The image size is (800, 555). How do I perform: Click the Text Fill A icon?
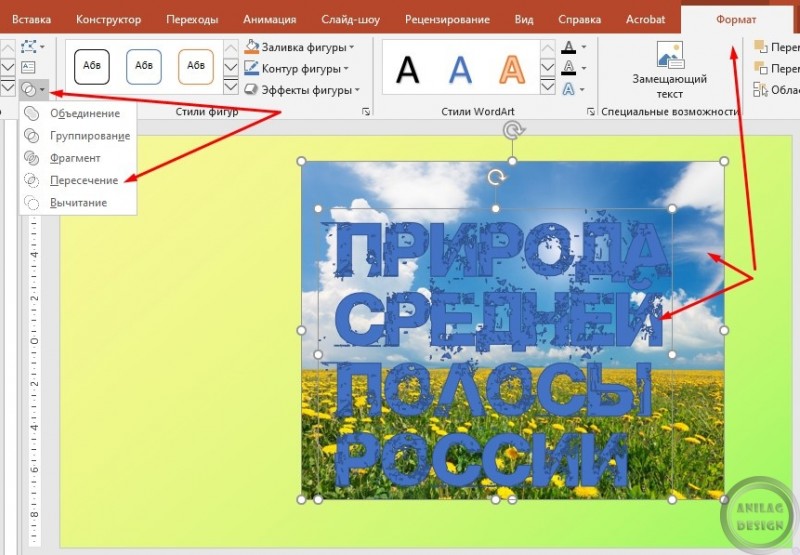pos(568,47)
